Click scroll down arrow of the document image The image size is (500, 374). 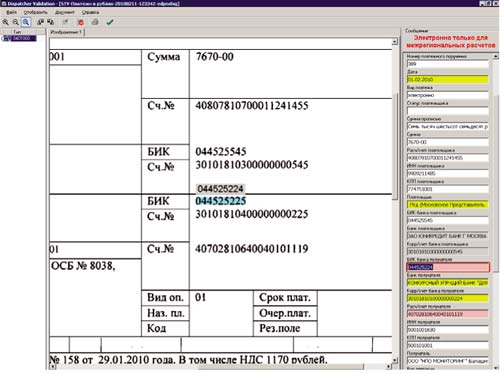click(395, 360)
